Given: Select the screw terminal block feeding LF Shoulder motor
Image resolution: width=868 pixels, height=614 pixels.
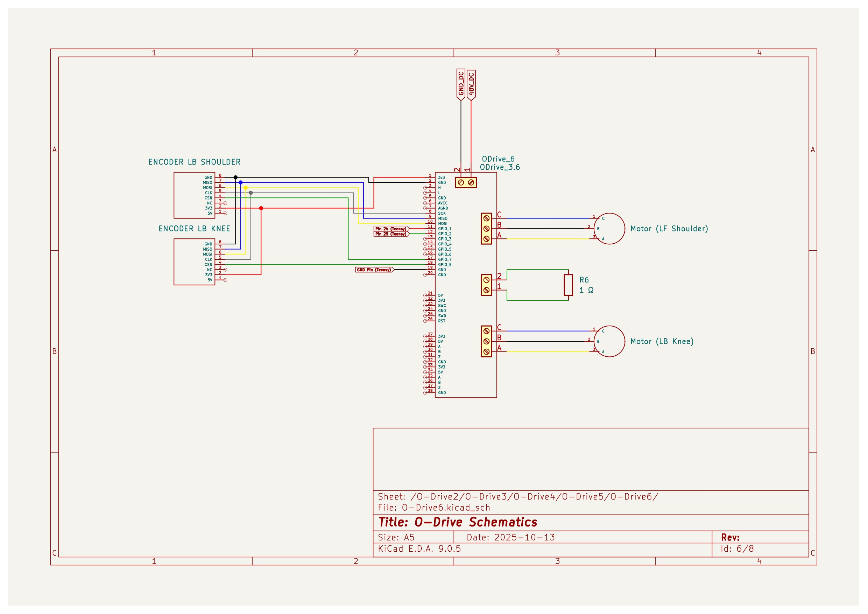Looking at the screenshot, I should point(486,229).
